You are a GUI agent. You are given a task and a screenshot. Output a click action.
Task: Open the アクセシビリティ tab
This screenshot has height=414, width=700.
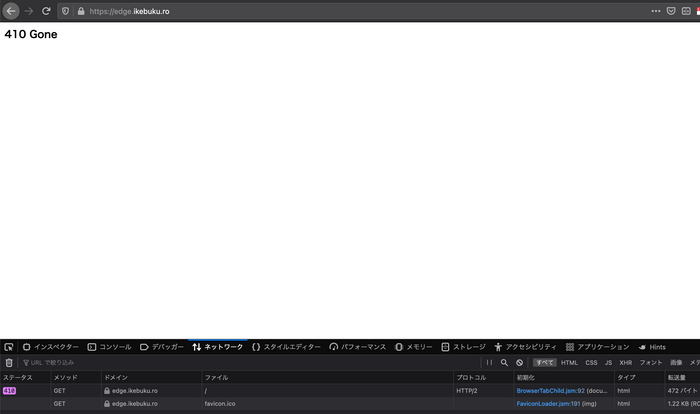tap(525, 347)
